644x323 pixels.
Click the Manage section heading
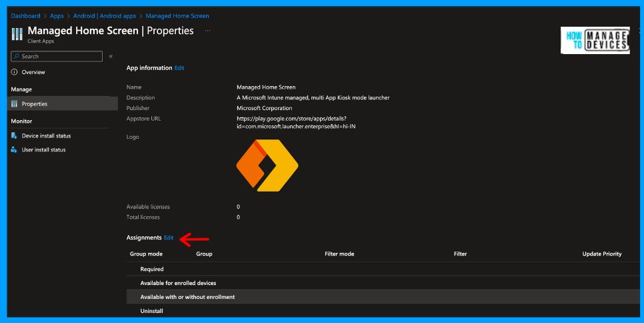tap(21, 89)
